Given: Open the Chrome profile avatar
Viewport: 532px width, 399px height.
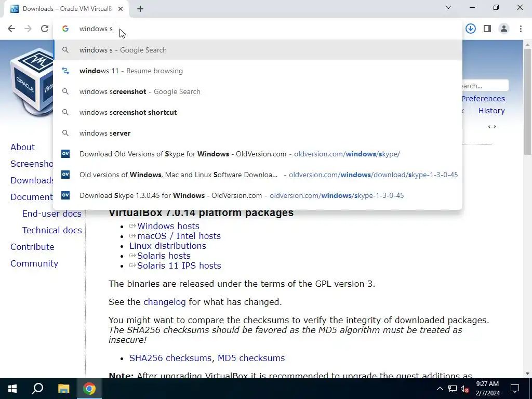Looking at the screenshot, I should click(x=504, y=29).
